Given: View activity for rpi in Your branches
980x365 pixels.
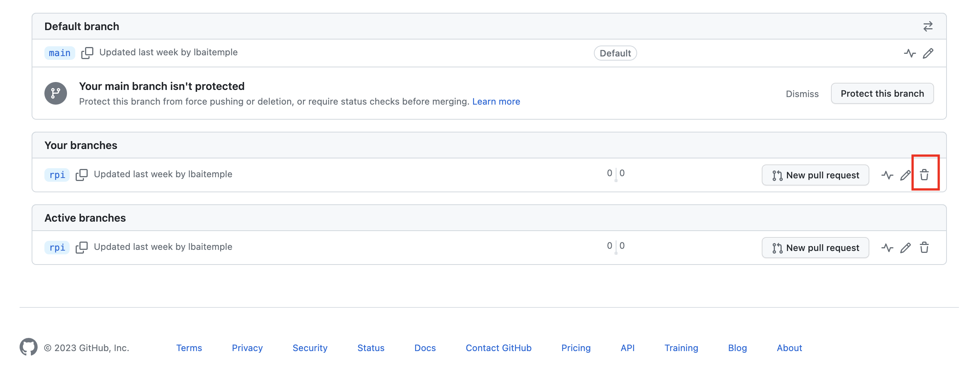Looking at the screenshot, I should [x=887, y=175].
